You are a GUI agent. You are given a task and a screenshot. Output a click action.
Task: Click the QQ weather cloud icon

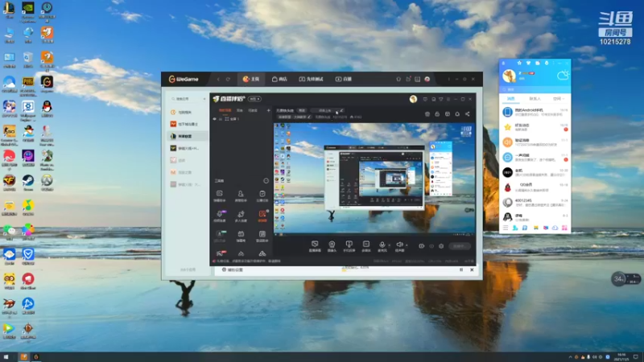pyautogui.click(x=562, y=75)
